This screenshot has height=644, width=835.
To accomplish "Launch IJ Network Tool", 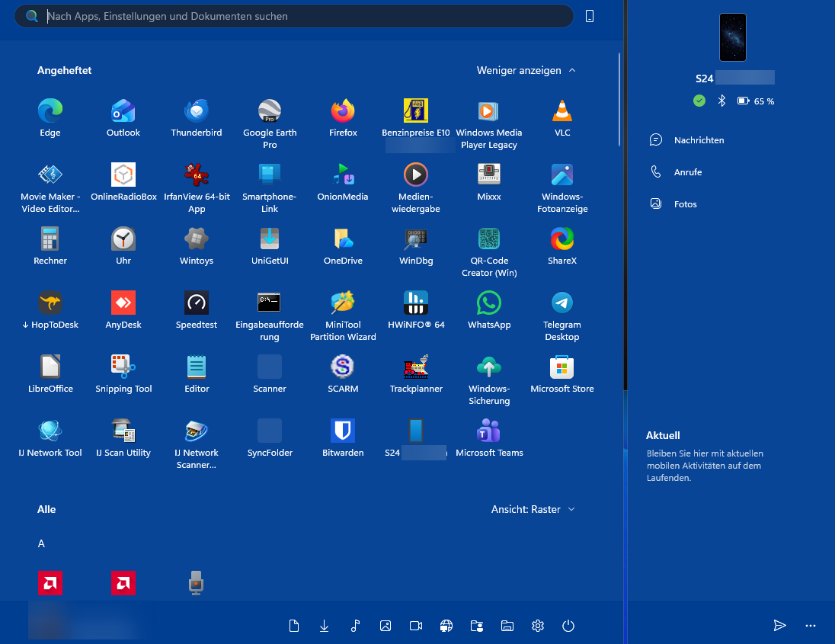I will 50,438.
